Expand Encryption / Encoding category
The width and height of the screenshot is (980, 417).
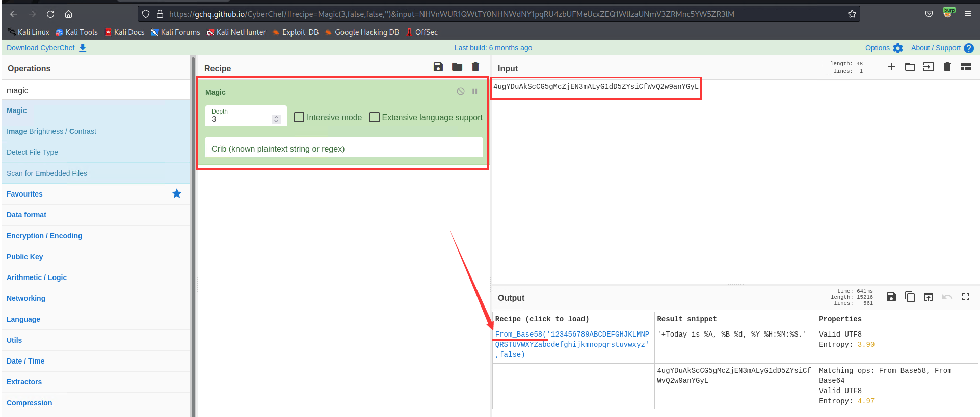point(96,236)
